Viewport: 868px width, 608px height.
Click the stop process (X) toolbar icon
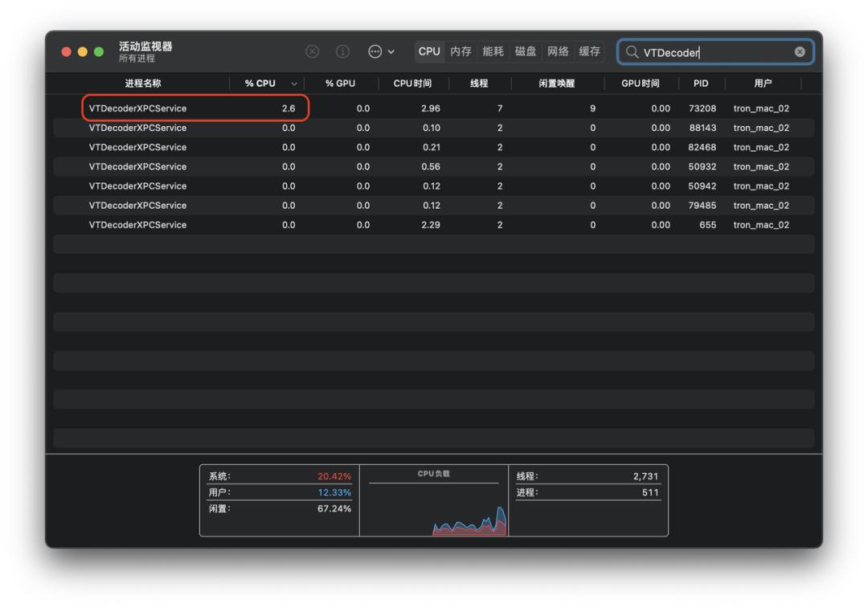click(x=313, y=51)
